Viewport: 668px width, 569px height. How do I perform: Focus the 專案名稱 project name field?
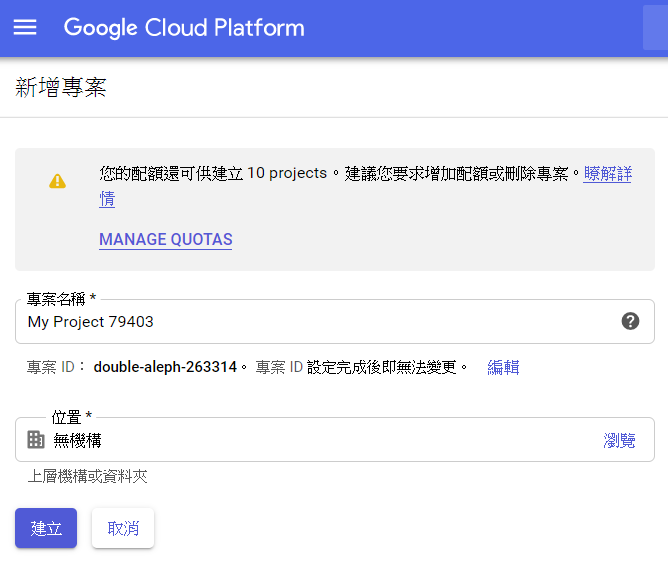tap(335, 322)
